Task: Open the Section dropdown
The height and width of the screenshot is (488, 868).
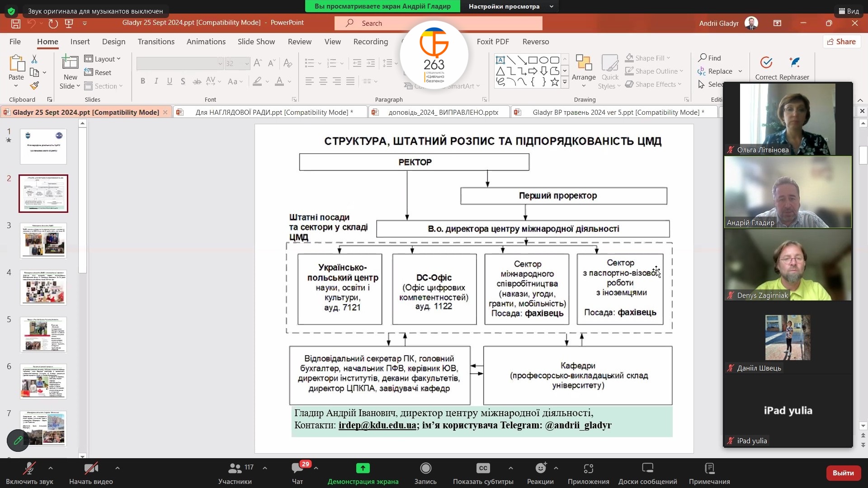Action: click(x=104, y=86)
